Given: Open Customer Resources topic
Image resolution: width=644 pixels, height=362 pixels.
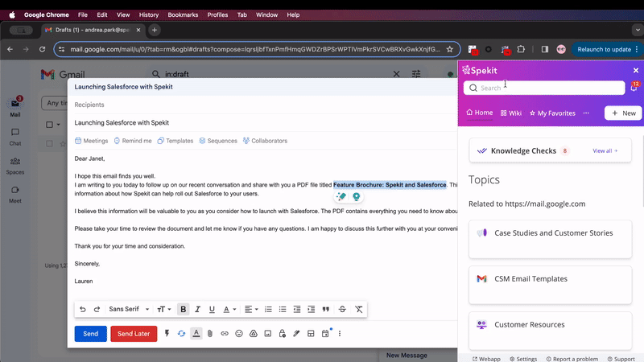Looking at the screenshot, I should [550, 331].
